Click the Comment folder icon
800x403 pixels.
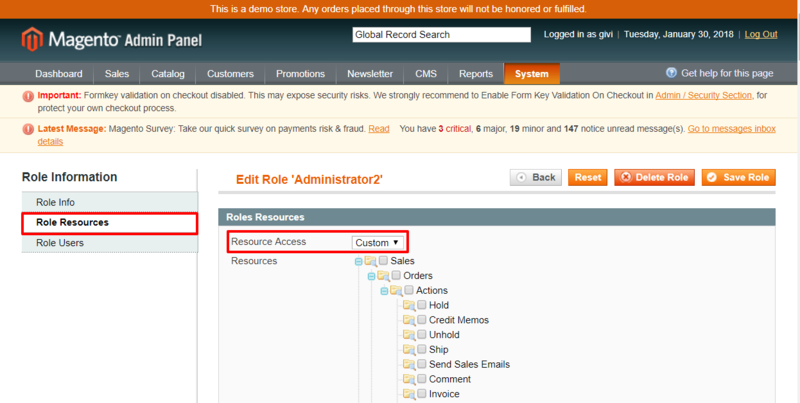pos(409,380)
